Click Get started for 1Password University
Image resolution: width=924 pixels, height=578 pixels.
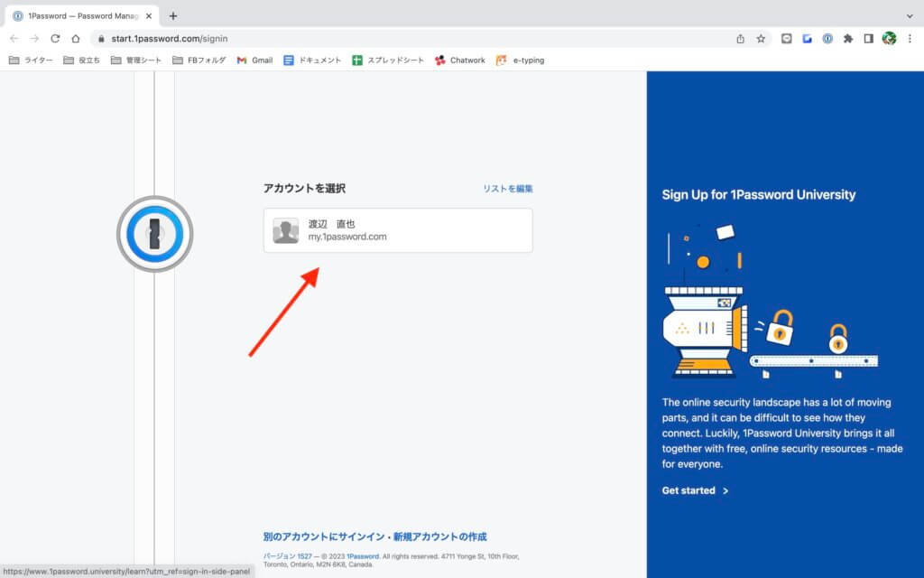[x=695, y=490]
